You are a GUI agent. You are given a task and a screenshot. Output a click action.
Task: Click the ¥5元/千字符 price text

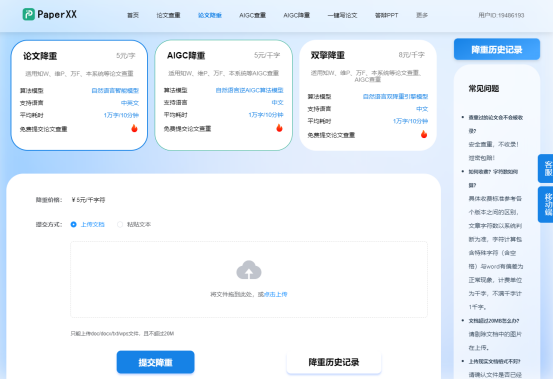click(88, 200)
